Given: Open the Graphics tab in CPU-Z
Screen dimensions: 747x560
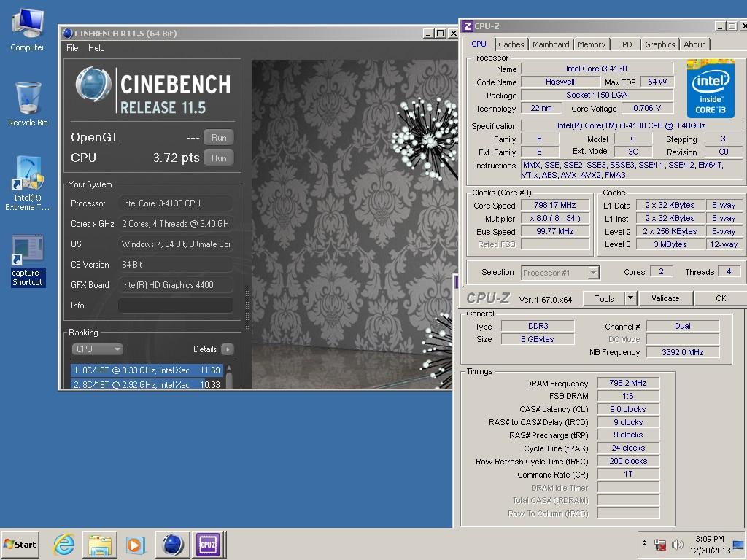Looking at the screenshot, I should click(x=659, y=44).
